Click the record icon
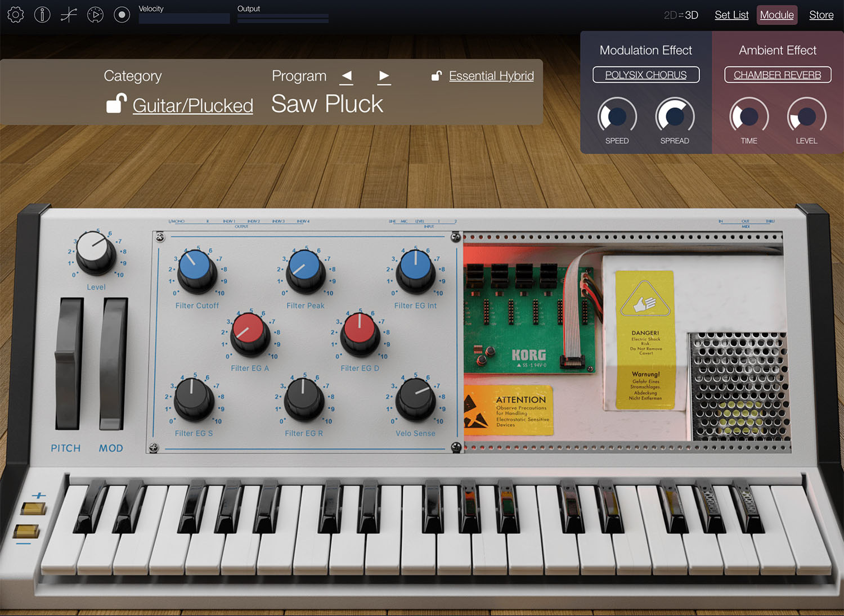Screen dimensions: 844x616 click(x=122, y=15)
